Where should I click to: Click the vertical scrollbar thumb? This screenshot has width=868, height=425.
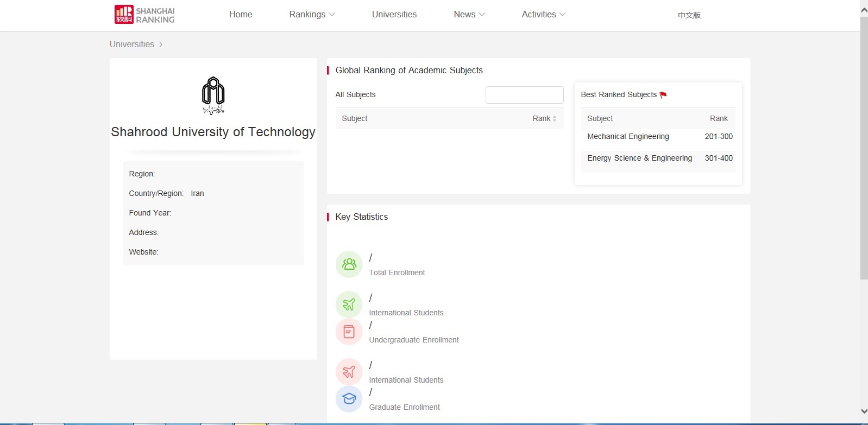click(864, 148)
